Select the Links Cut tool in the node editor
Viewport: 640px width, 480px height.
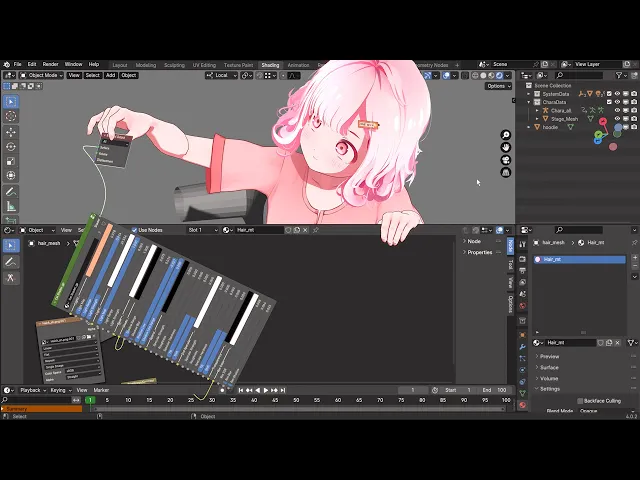[x=11, y=278]
